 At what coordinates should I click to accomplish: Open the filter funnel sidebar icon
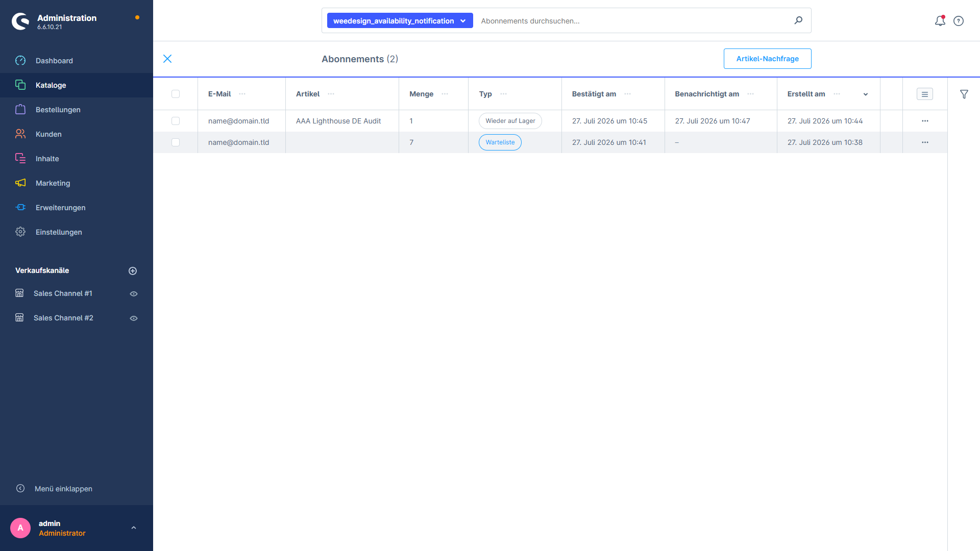coord(964,94)
